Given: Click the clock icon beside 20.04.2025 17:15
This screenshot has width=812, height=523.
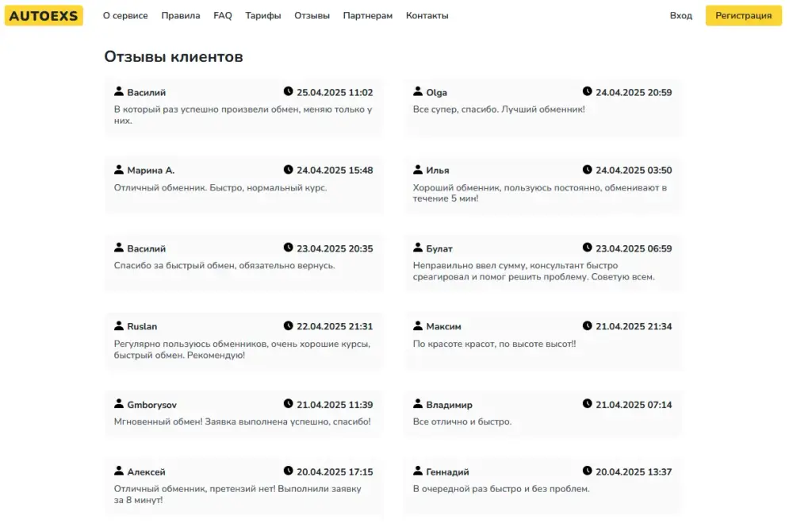Looking at the screenshot, I should pyautogui.click(x=289, y=471).
